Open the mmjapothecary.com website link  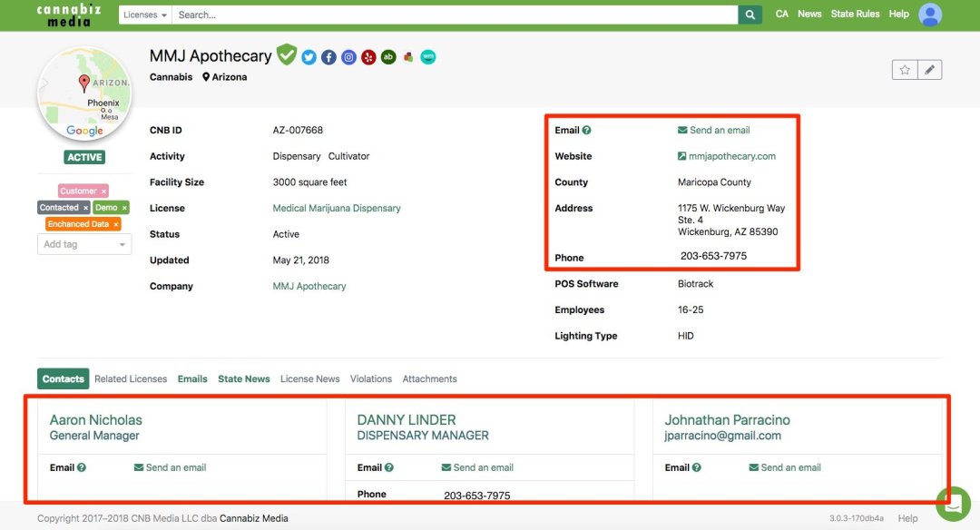(727, 156)
